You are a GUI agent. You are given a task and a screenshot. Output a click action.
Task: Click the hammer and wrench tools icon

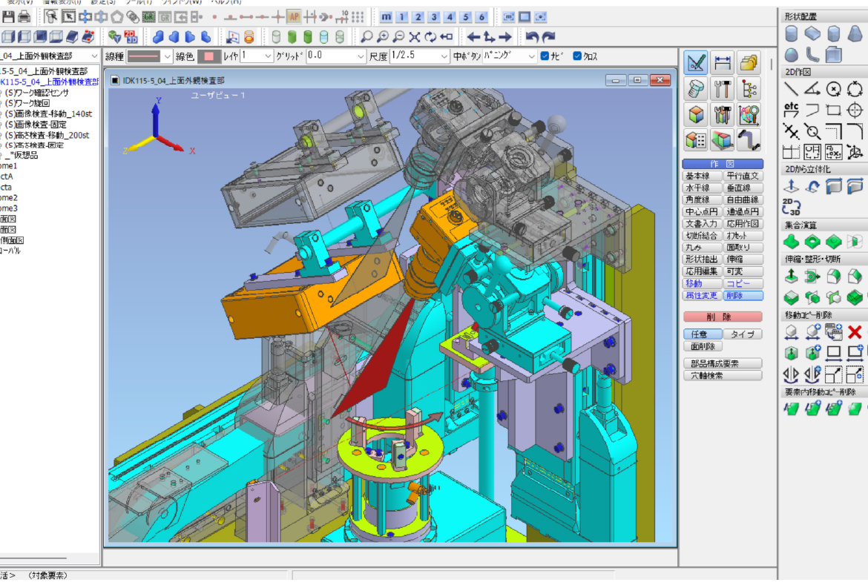(722, 90)
